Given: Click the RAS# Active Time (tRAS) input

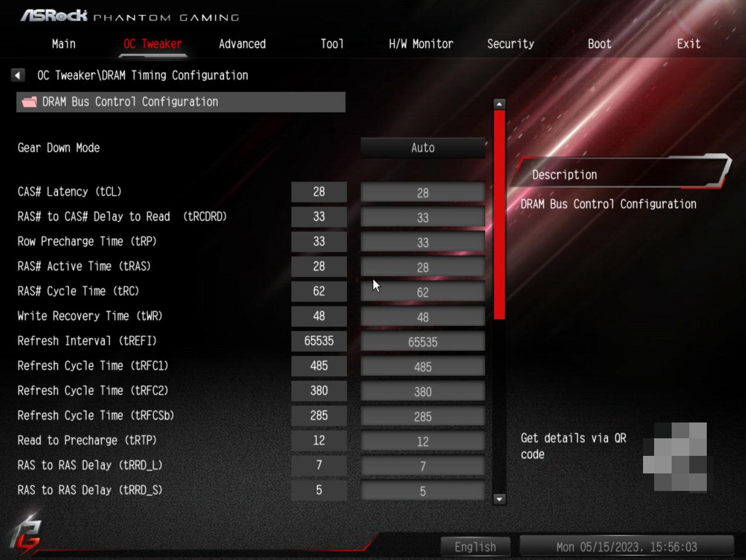Looking at the screenshot, I should [x=422, y=267].
